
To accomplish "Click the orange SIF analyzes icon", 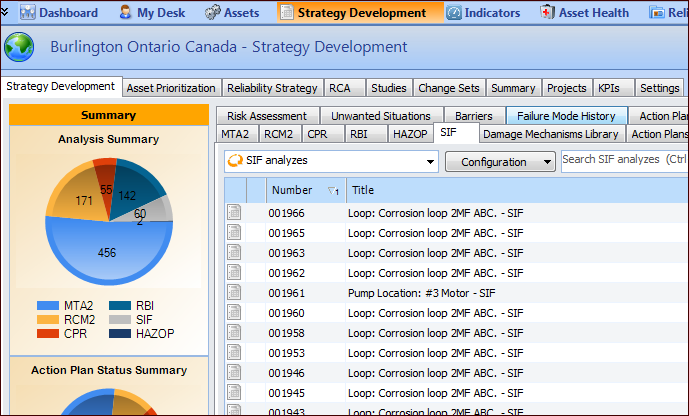I will 235,160.
